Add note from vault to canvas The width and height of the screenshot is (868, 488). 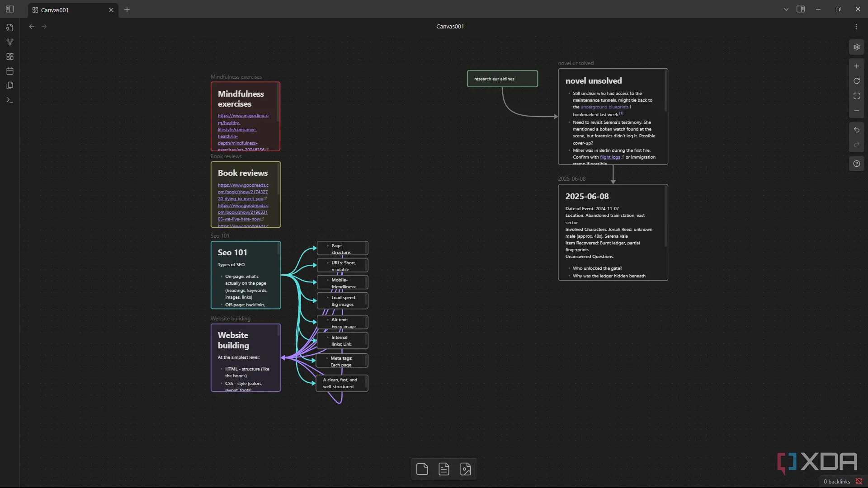[x=443, y=469]
